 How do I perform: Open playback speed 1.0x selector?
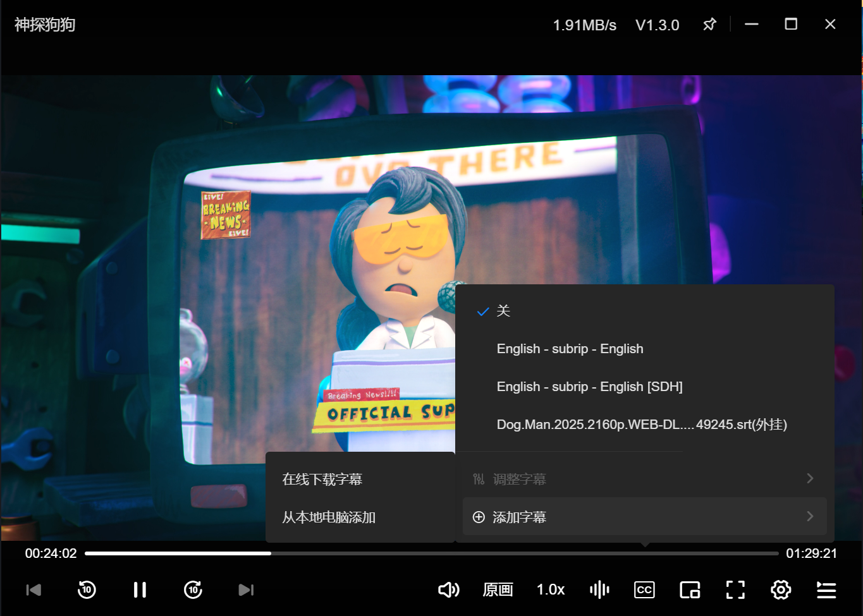551,590
